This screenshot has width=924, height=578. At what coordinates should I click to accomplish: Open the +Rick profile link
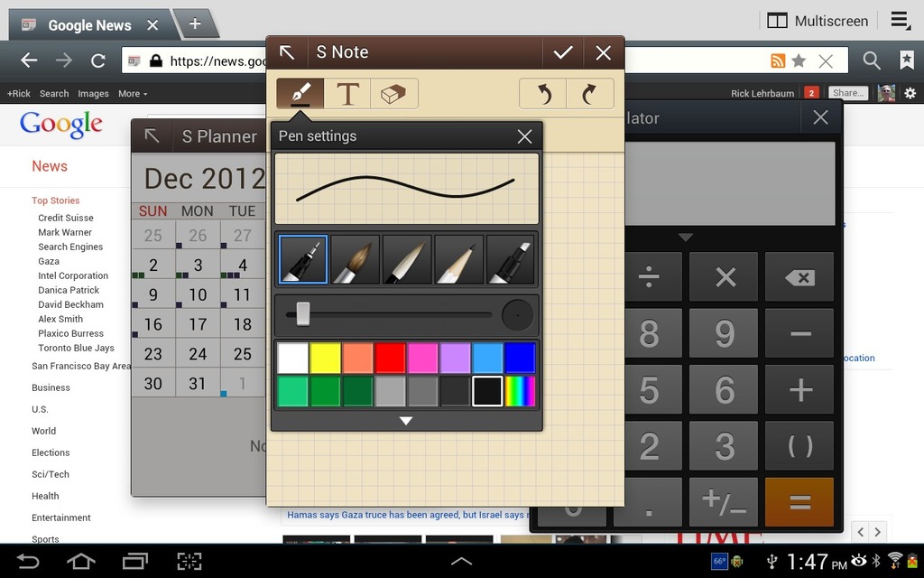tap(18, 93)
